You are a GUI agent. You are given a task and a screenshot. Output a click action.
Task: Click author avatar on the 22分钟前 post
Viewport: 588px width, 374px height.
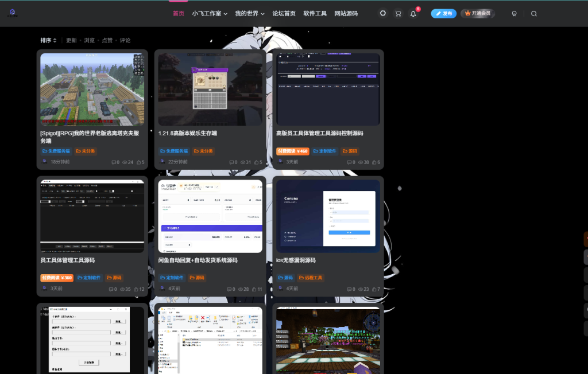(163, 162)
